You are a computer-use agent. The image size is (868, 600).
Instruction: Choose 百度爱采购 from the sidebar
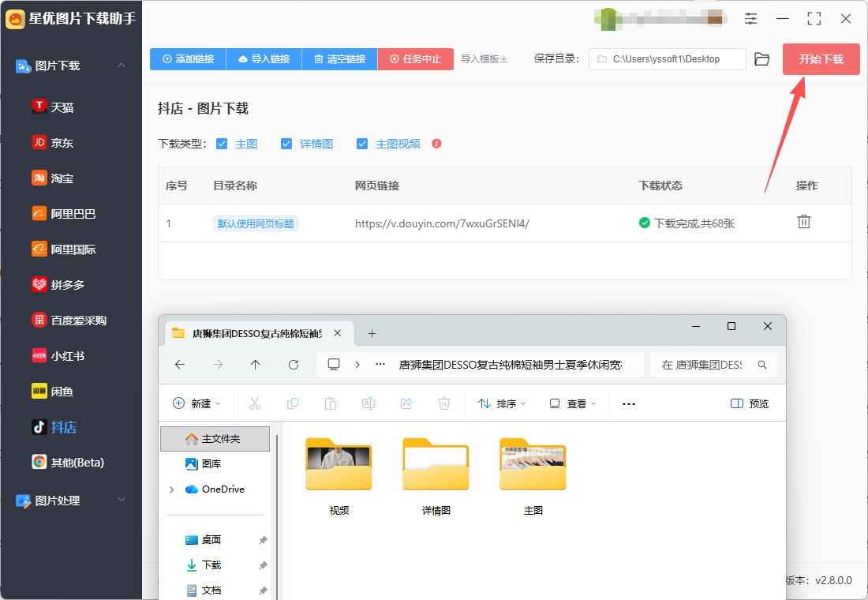click(69, 320)
